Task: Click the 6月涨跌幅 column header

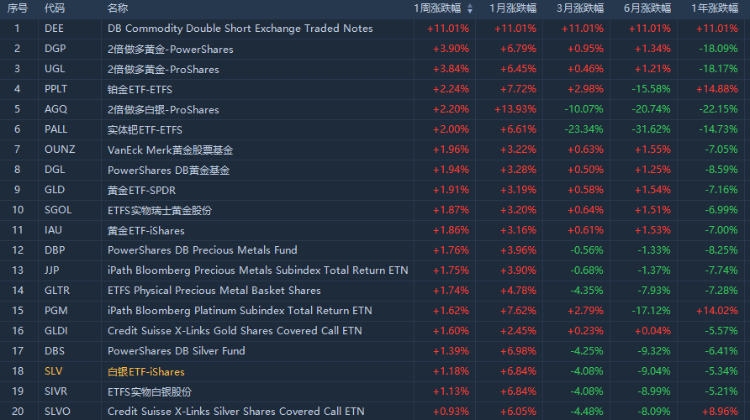Action: (x=647, y=8)
